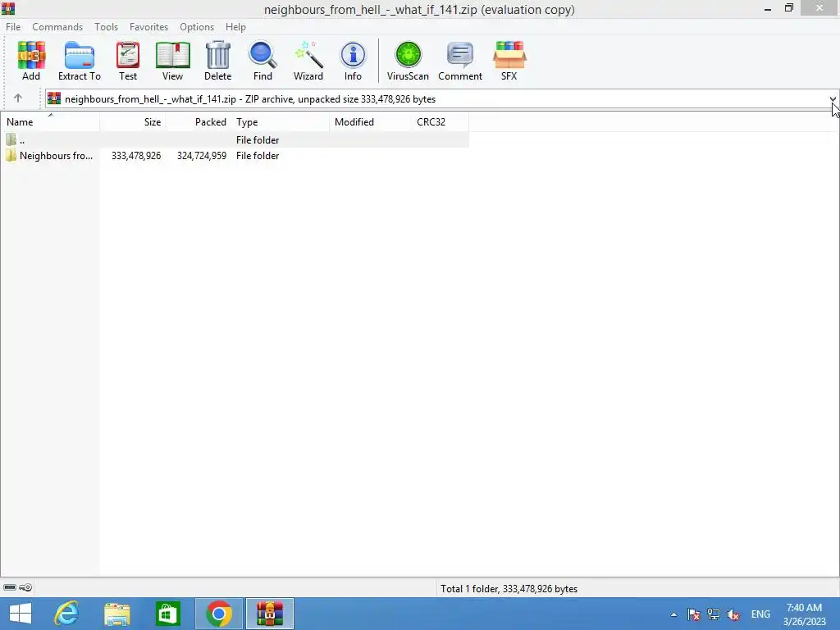Image resolution: width=840 pixels, height=630 pixels.
Task: Launch the Wizard wand tool
Action: click(308, 61)
